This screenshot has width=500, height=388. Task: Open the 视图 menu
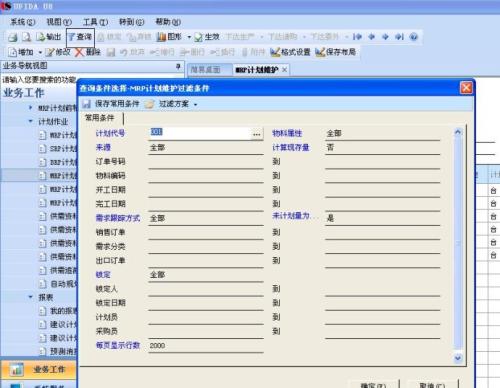pyautogui.click(x=59, y=22)
